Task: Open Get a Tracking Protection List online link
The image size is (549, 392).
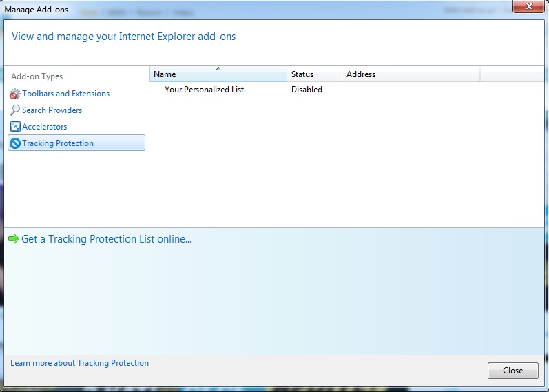Action: pos(107,239)
